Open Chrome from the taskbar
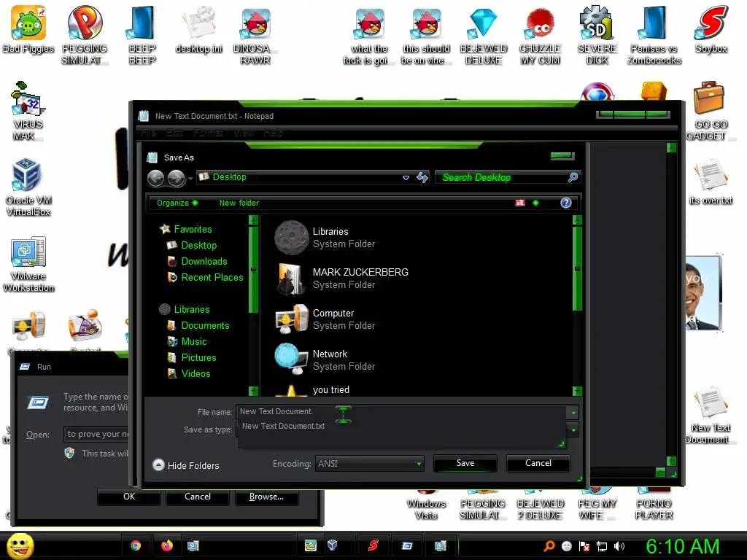 tap(136, 545)
